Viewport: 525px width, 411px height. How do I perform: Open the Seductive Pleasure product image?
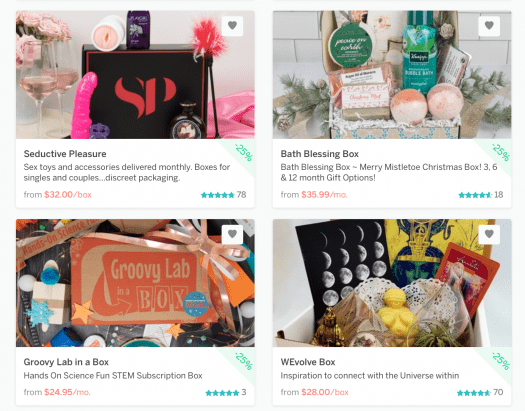135,75
